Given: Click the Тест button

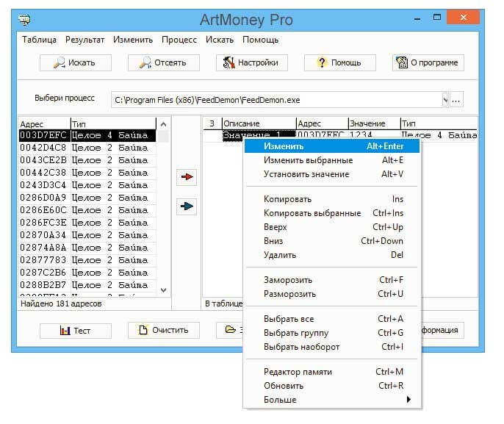Looking at the screenshot, I should [76, 331].
